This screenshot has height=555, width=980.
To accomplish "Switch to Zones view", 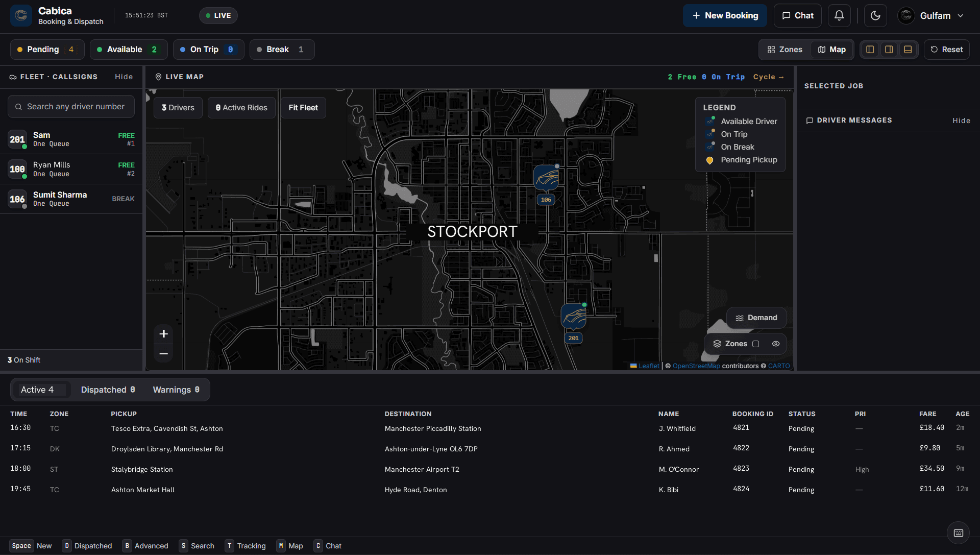I will click(785, 50).
